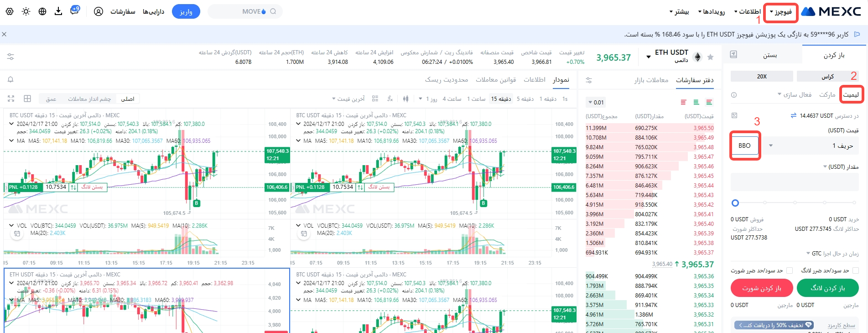Screen dimensions: 868x333
Task: Check short TP/SL checkbox (حد سود/حد ضرر شورت)
Action: [790, 271]
